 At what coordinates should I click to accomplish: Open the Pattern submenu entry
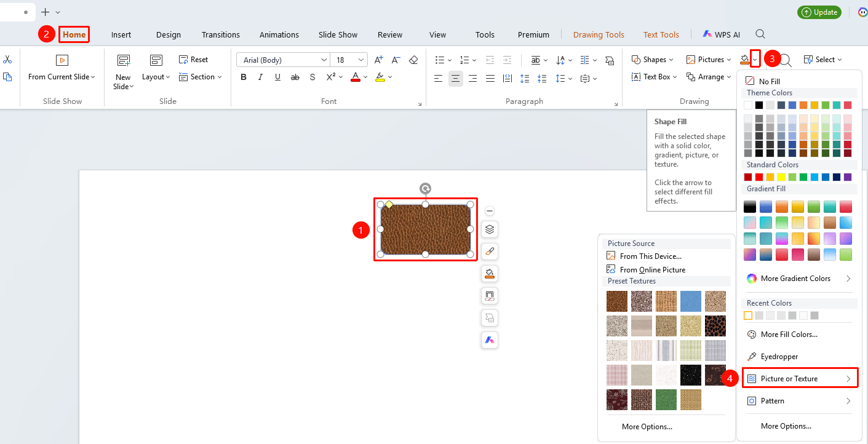pos(799,401)
